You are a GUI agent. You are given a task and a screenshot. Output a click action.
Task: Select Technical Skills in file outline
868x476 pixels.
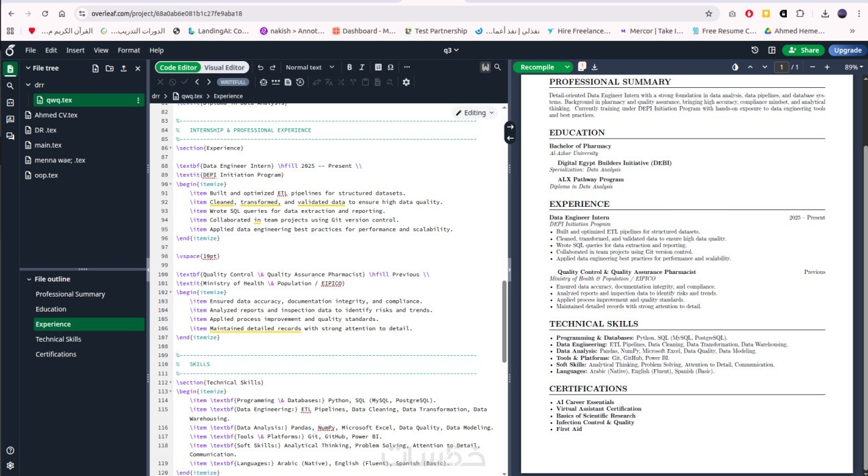click(58, 339)
